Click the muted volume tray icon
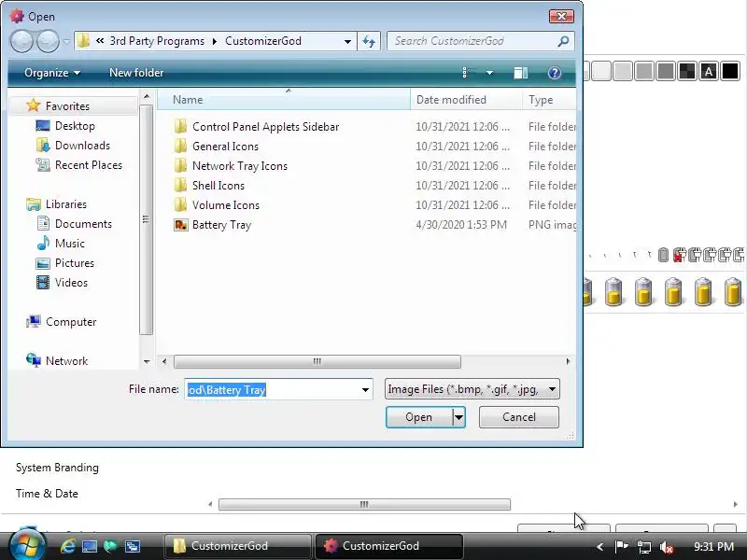 [x=666, y=547]
